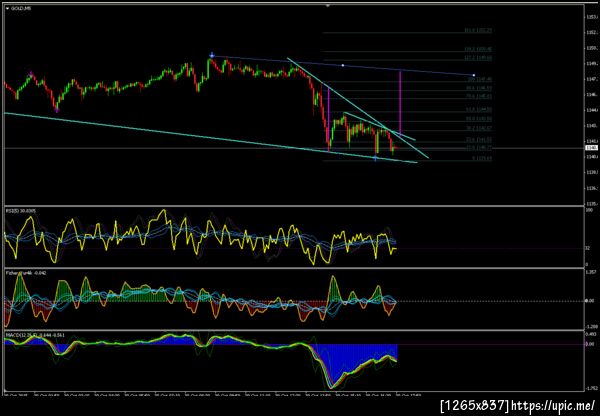Select the 50.0 Fibonacci level label
The image size is (600, 416).
[479, 119]
